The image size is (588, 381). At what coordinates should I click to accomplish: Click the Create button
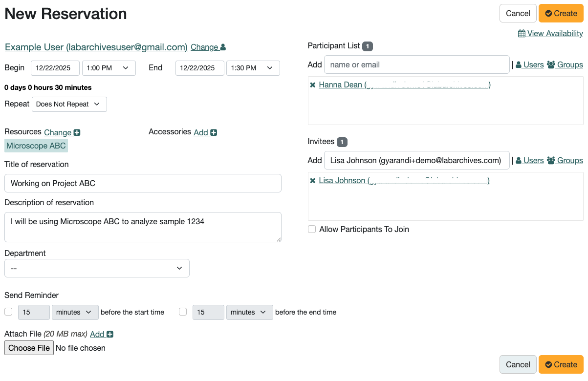click(561, 13)
